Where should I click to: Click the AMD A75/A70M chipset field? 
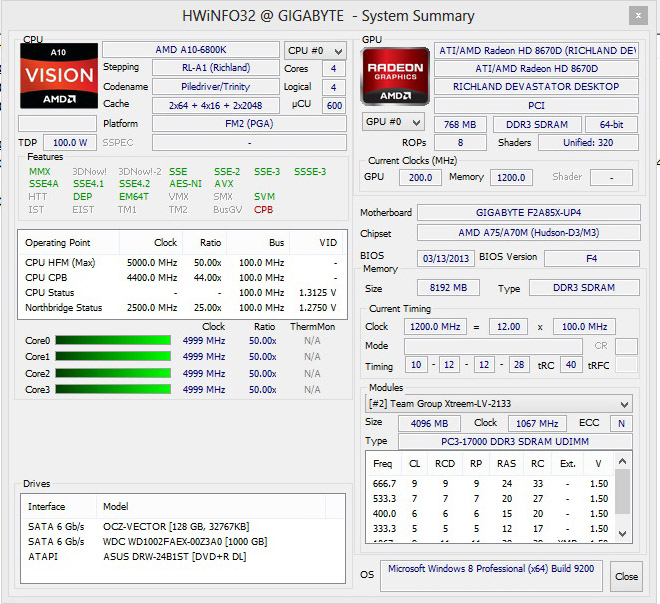coord(529,232)
